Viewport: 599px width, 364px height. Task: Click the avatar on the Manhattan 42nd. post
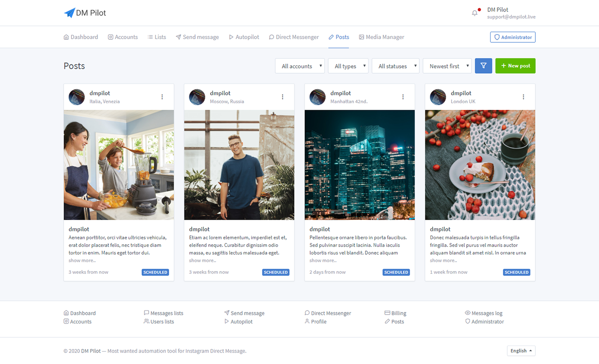[317, 97]
